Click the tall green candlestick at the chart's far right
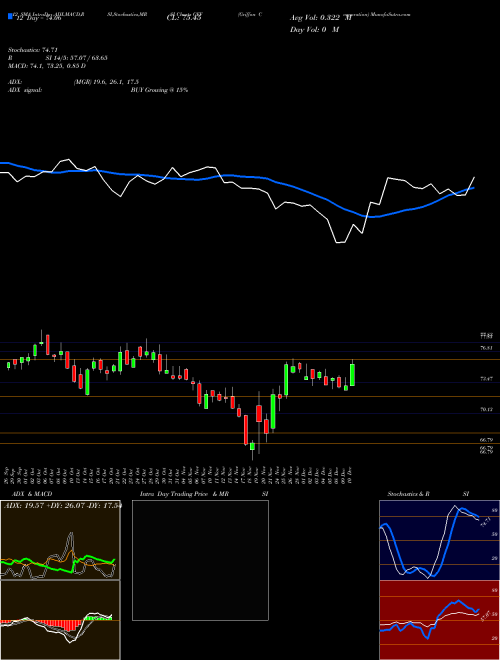The height and width of the screenshot is (660, 500). tap(352, 375)
